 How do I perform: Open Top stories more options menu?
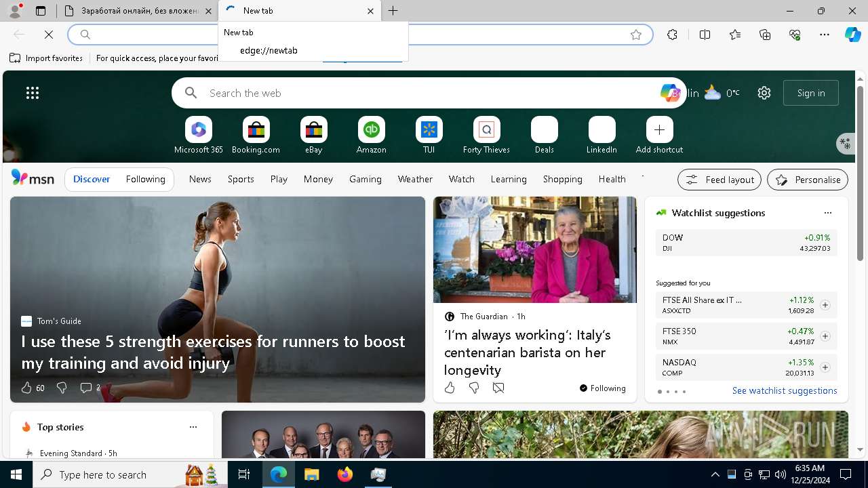click(193, 427)
